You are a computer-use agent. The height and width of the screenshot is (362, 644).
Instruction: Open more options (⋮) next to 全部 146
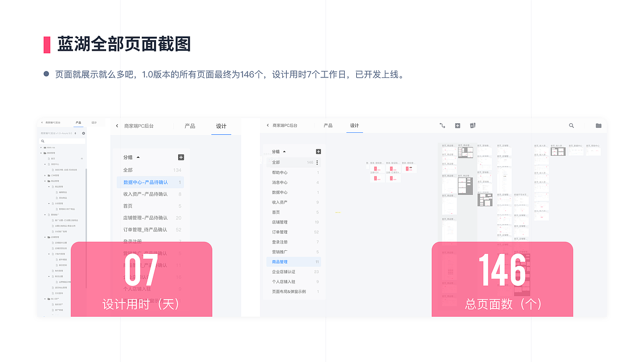pos(317,162)
